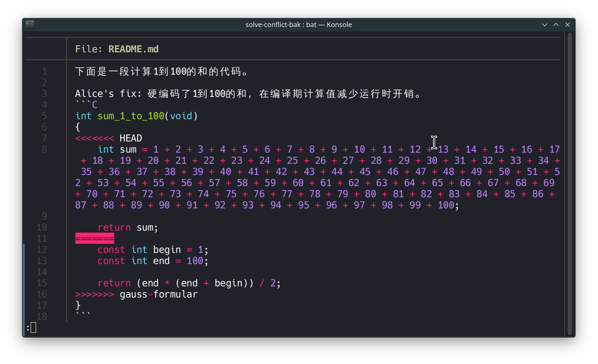Viewport: 598px width, 364px height.
Task: Click the pager prompt ':' at the bottom
Action: tap(28, 328)
